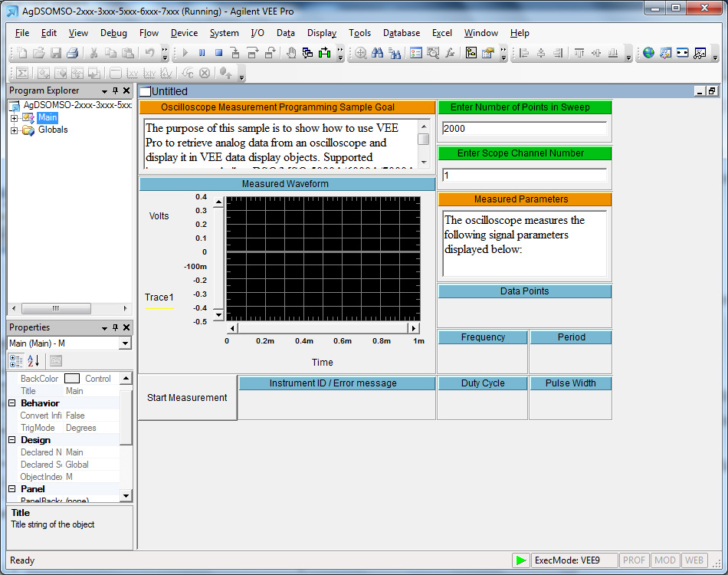The height and width of the screenshot is (575, 728).
Task: Open the Device menu
Action: pyautogui.click(x=184, y=33)
